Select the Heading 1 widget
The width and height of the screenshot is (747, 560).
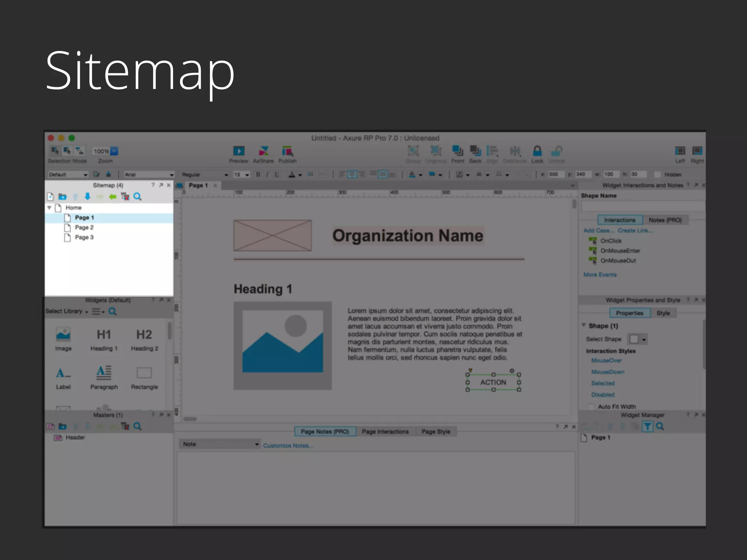pos(104,339)
